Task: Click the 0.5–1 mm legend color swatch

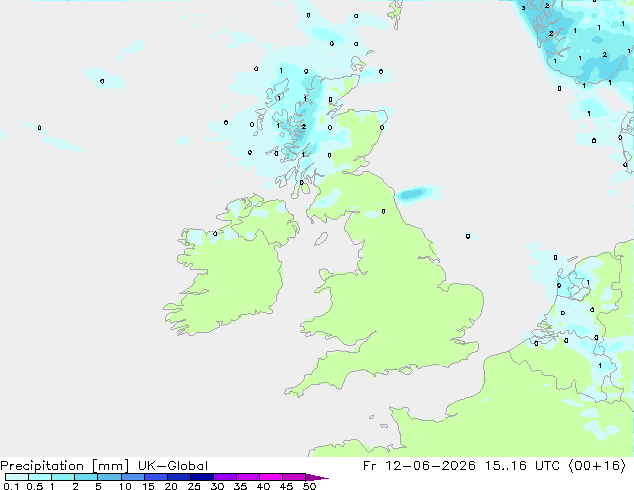Action: pyautogui.click(x=40, y=477)
